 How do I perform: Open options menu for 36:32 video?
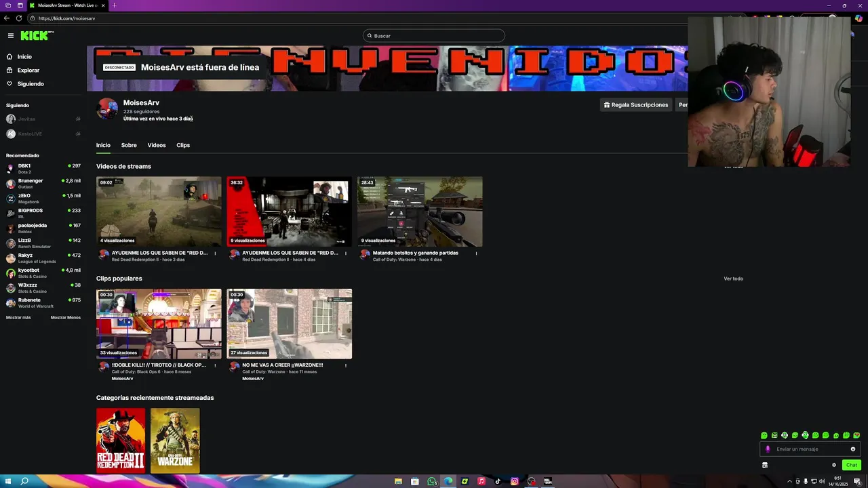point(346,253)
